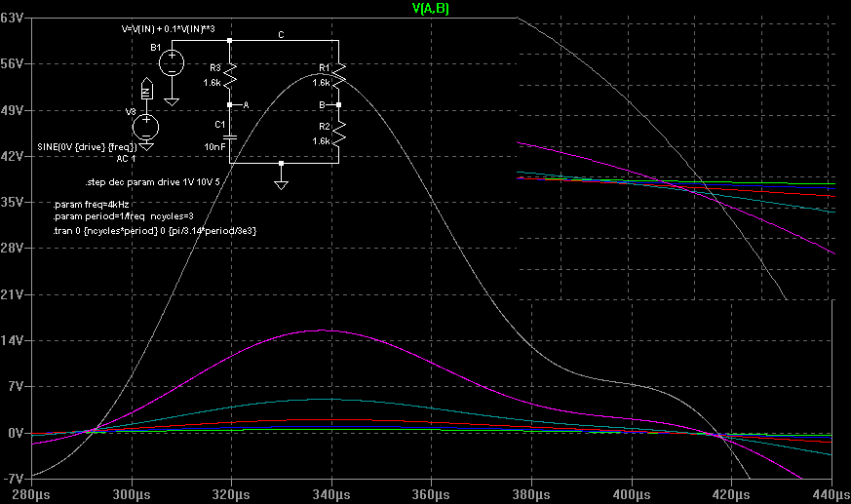Click the 1.6k value of R3

point(213,83)
